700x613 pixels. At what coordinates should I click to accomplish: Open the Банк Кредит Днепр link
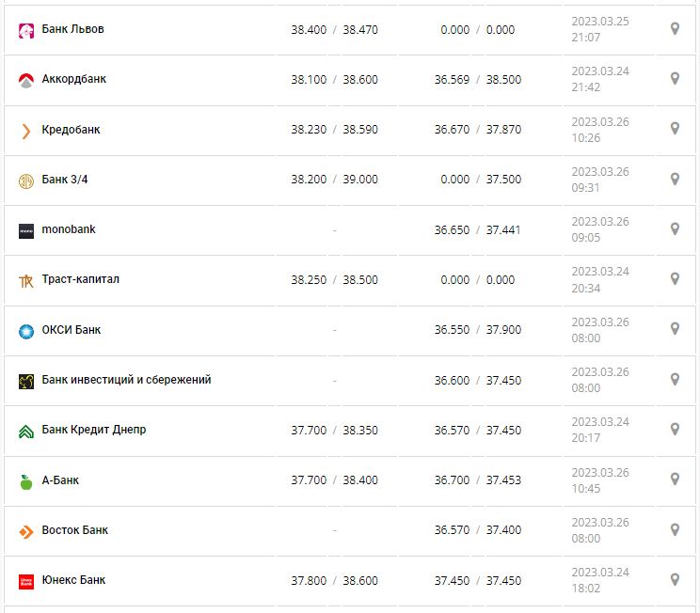click(94, 430)
